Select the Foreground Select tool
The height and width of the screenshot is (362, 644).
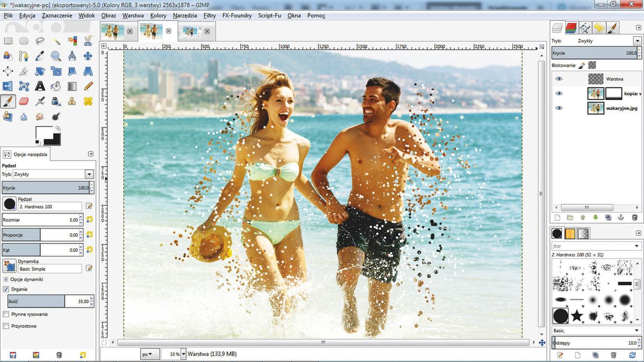[8, 56]
